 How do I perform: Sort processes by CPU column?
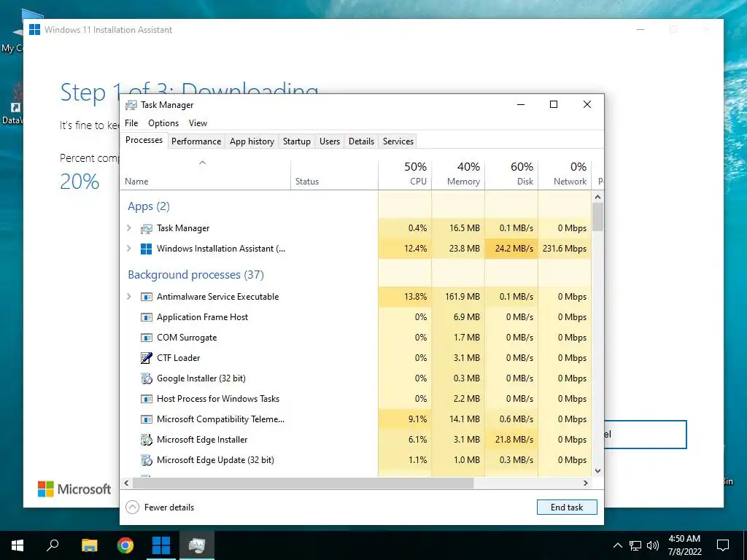[405, 174]
